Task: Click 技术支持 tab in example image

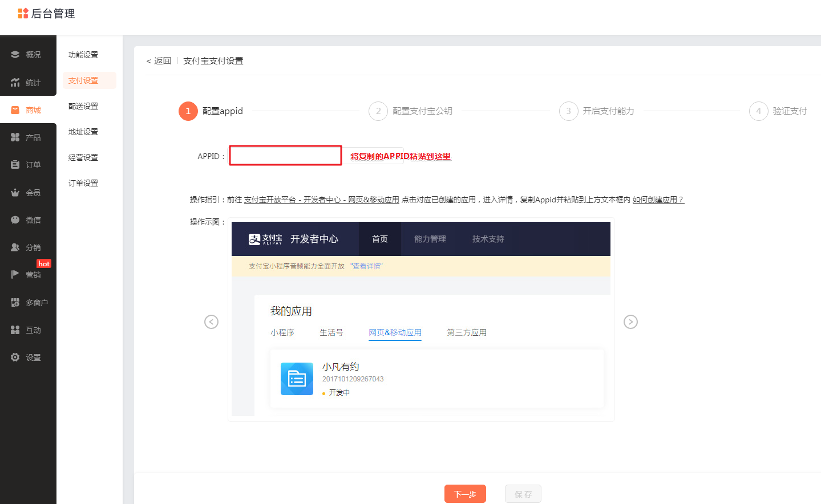Action: (x=488, y=239)
